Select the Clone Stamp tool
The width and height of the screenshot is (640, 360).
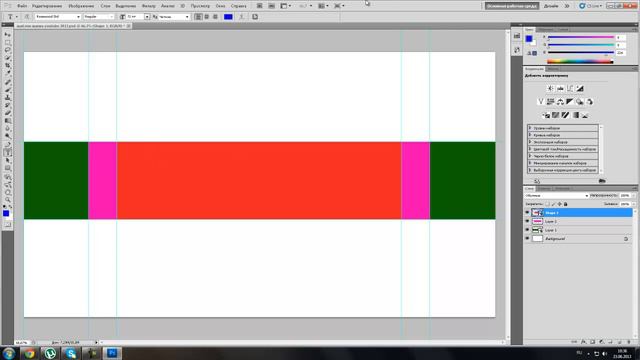[x=7, y=97]
